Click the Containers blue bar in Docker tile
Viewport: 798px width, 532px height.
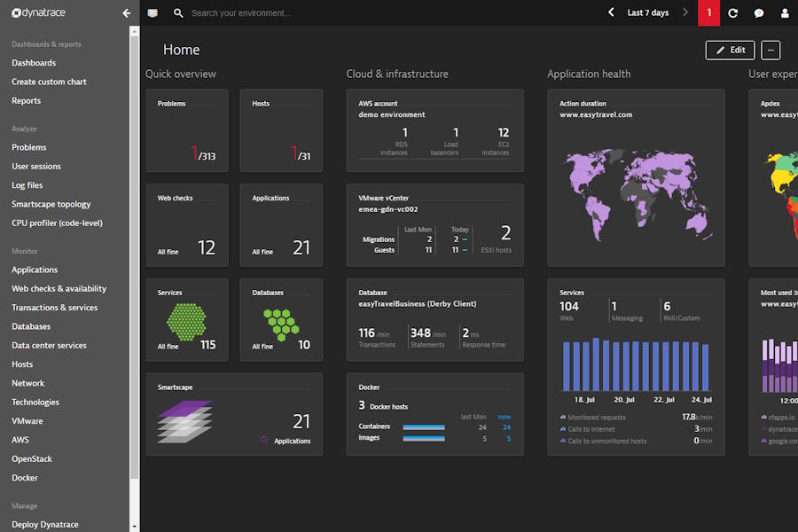point(424,427)
